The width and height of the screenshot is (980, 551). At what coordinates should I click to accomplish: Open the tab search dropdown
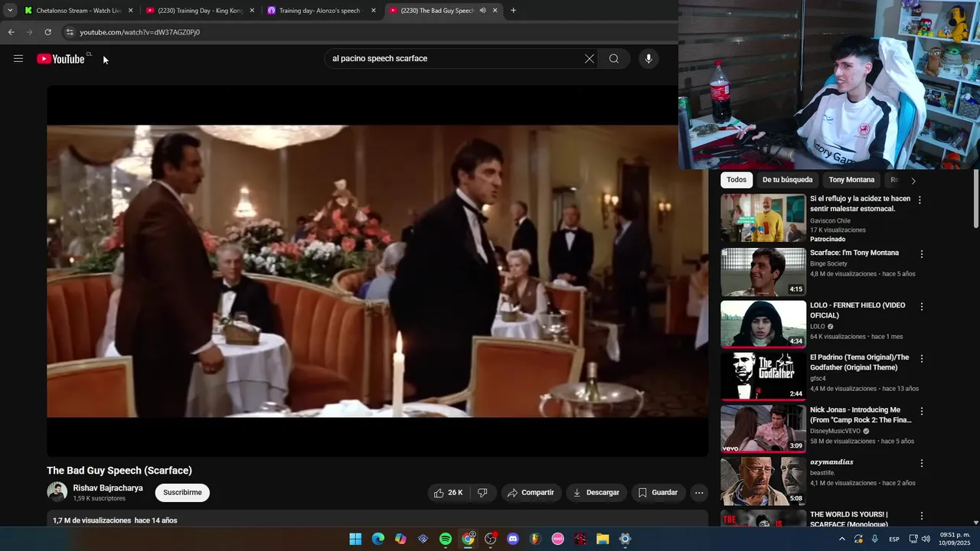(x=10, y=11)
